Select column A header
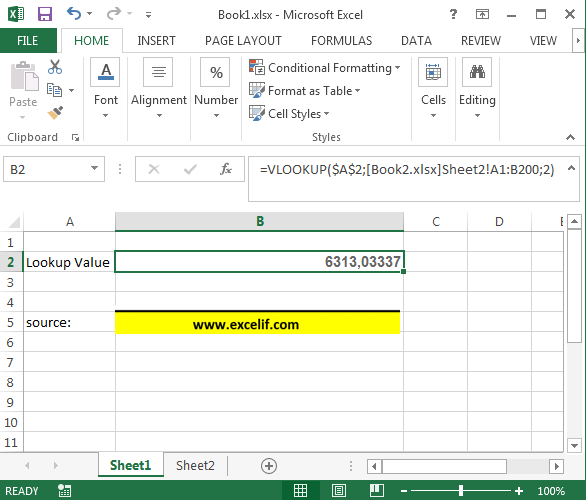 pyautogui.click(x=70, y=222)
